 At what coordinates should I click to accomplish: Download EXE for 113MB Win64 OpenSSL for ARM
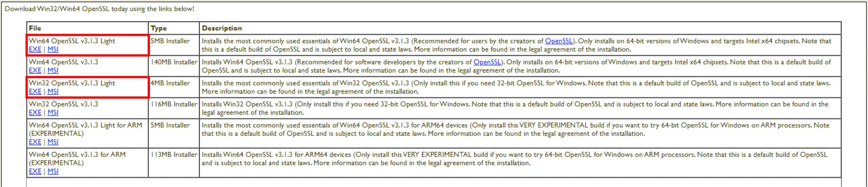click(35, 171)
